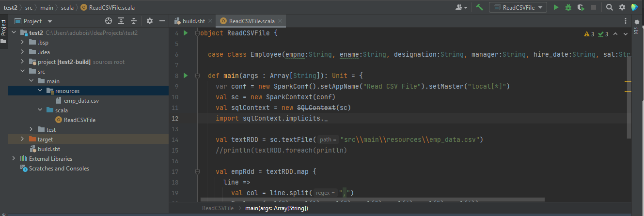
Task: Fold the object ReadCSVFile code block
Action: pyautogui.click(x=197, y=33)
